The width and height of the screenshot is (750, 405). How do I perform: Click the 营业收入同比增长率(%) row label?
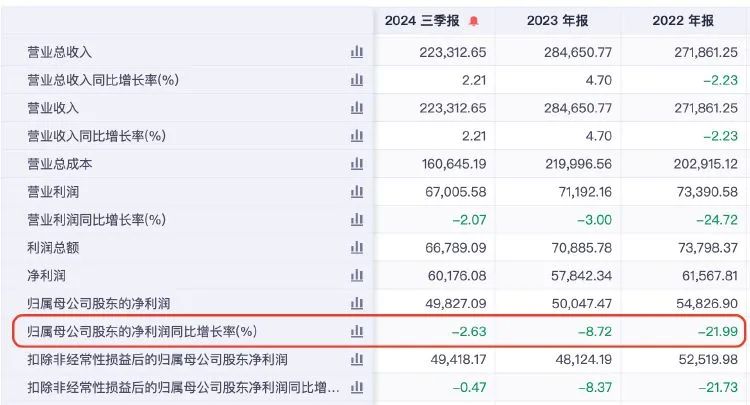(95, 135)
